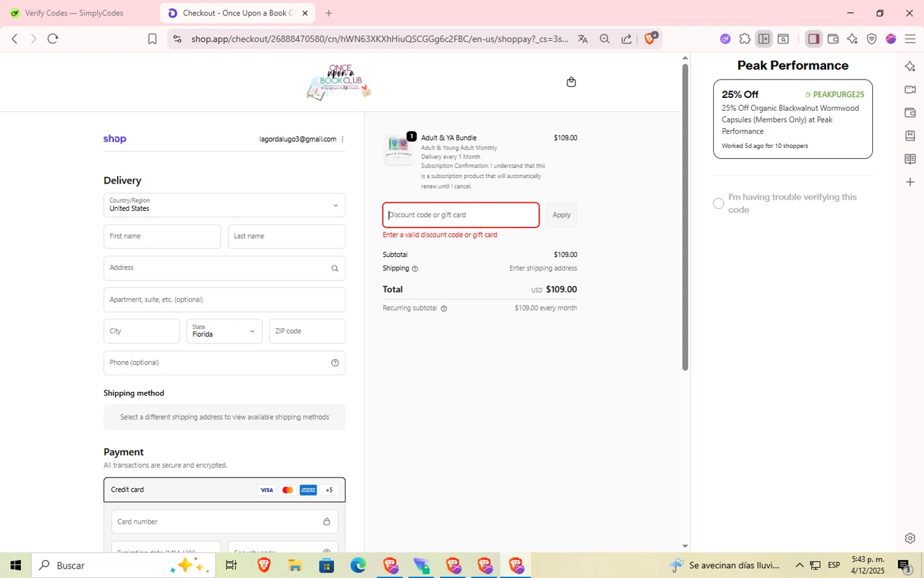The width and height of the screenshot is (924, 578).
Task: Click sidebar add plus icon
Action: click(910, 182)
